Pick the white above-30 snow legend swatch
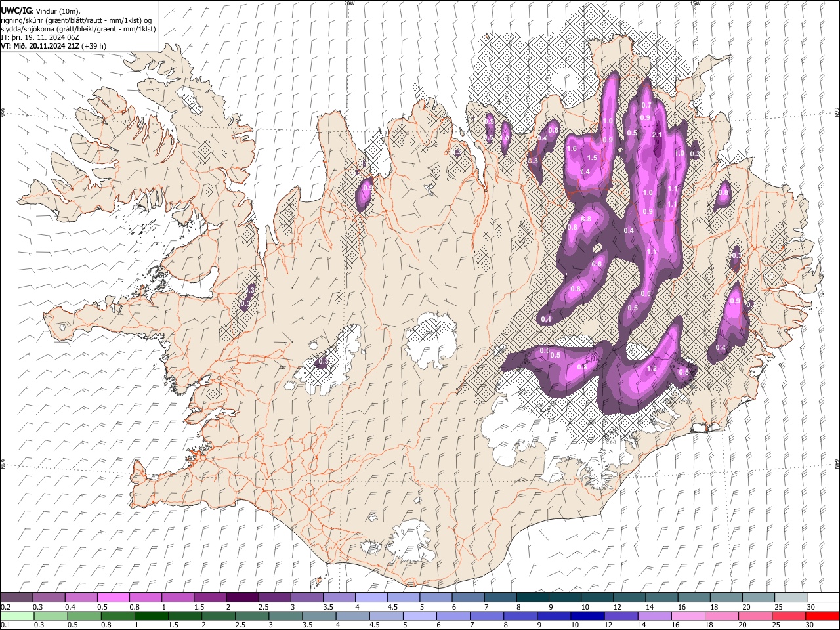This screenshot has width=840, height=630. click(823, 598)
